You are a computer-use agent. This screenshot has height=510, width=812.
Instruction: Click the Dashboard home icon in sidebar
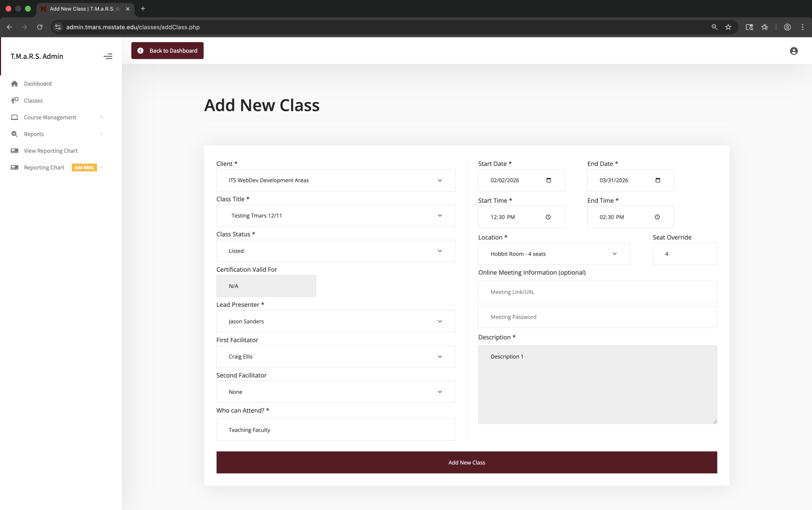[x=15, y=83]
